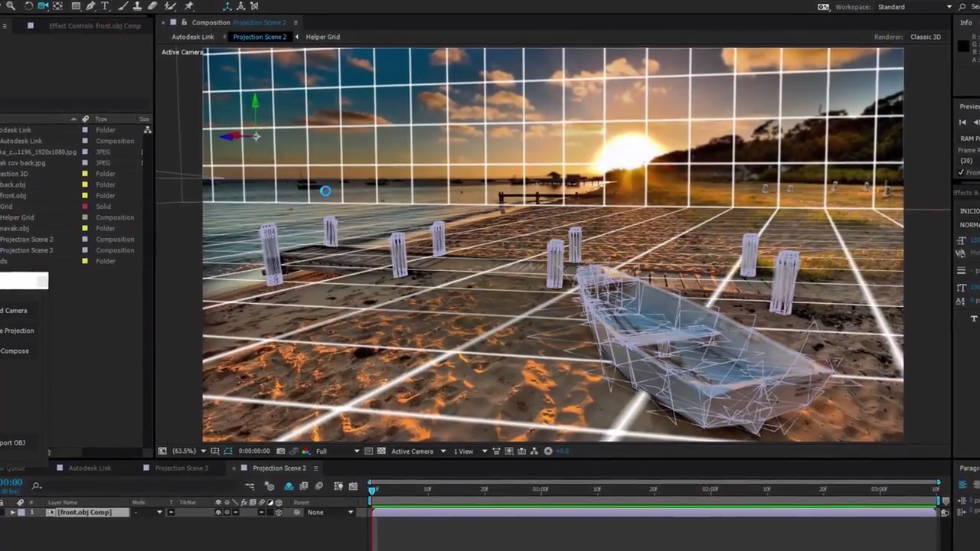
Task: Select the Rectangle shape tool
Action: (76, 5)
